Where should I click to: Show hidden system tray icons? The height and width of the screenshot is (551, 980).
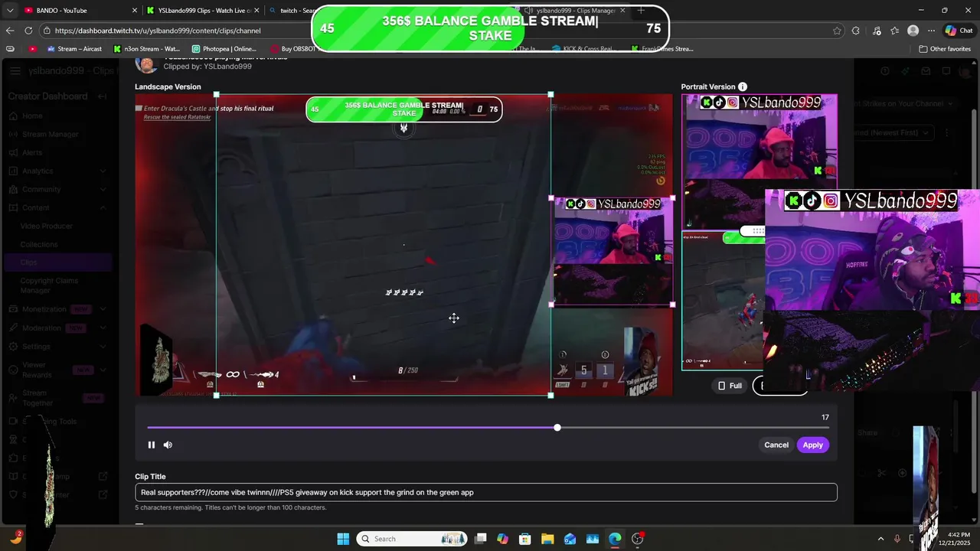(880, 539)
